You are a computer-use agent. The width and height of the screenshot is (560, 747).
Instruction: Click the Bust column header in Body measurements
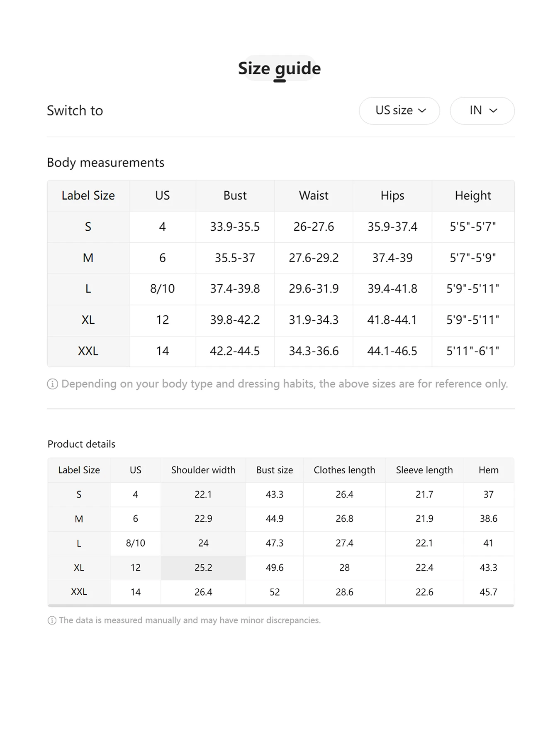(235, 195)
